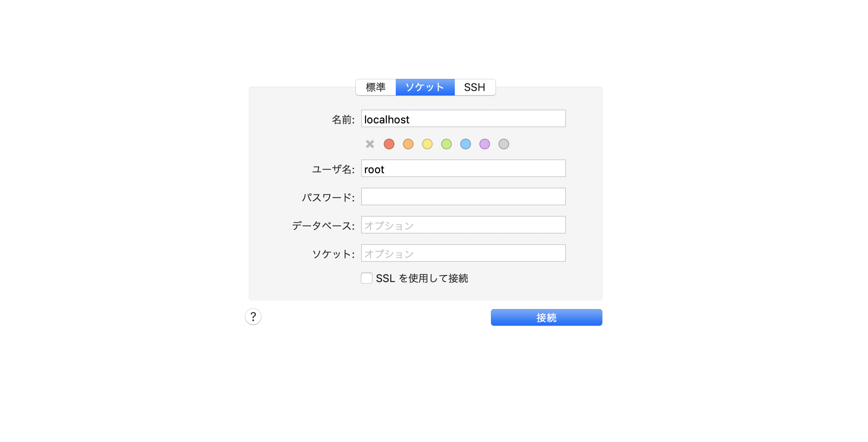Screen dimensions: 868x442
Task: Select the orange color label
Action: pyautogui.click(x=408, y=144)
